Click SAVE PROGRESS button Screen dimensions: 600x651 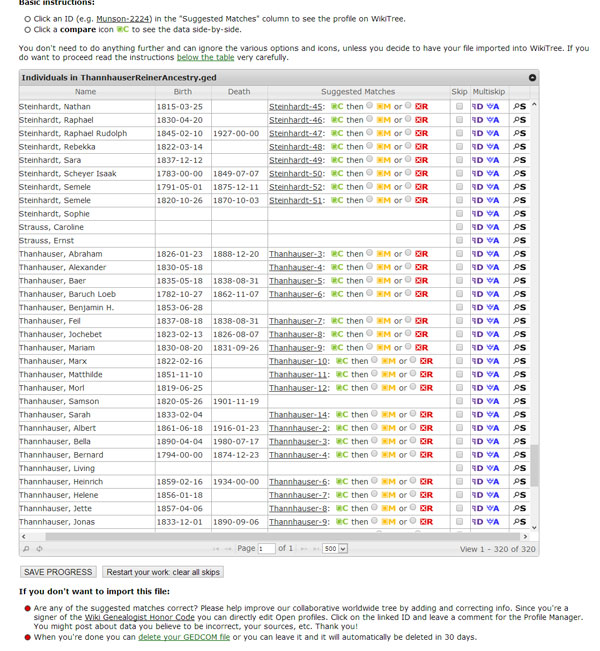58,572
